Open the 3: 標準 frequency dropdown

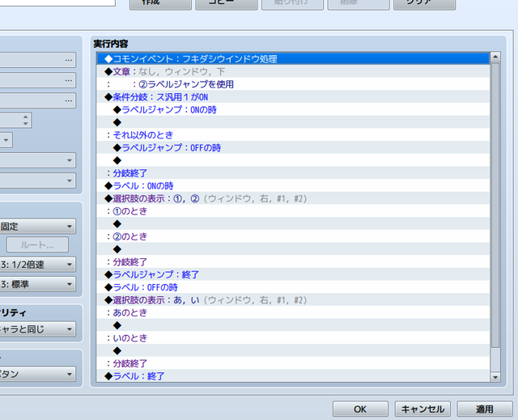click(x=37, y=284)
